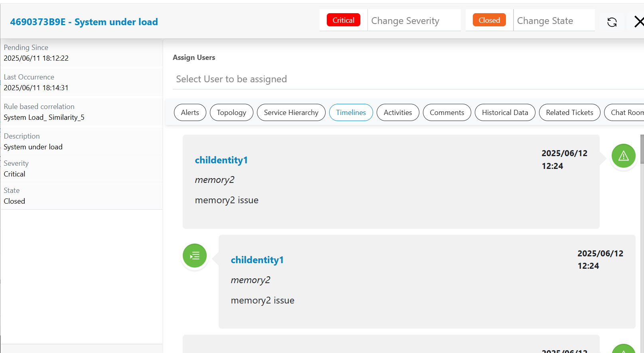Screen dimensions: 644x353
Task: Open the Change State dropdown
Action: click(553, 21)
